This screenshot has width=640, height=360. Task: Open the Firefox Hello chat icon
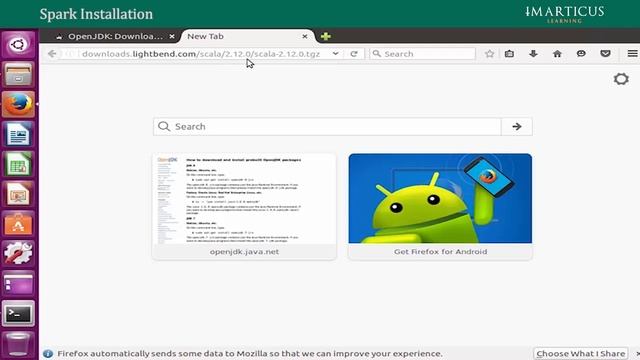click(x=581, y=54)
